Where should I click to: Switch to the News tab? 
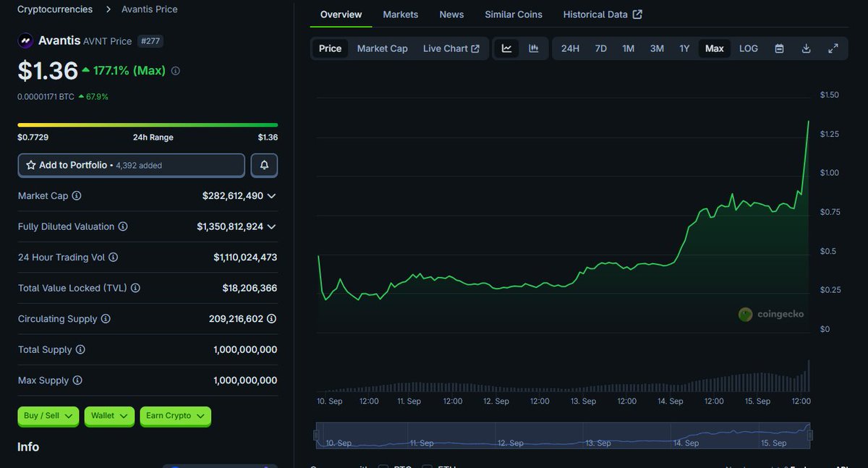click(451, 14)
